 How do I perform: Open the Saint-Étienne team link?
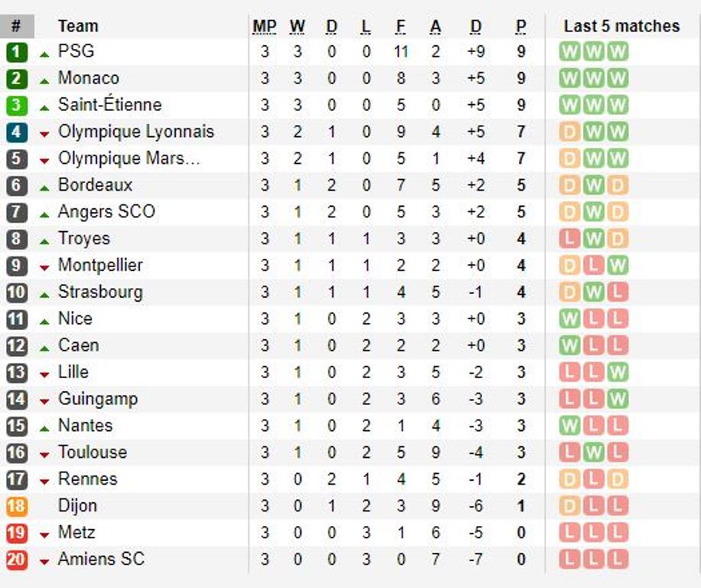[110, 105]
